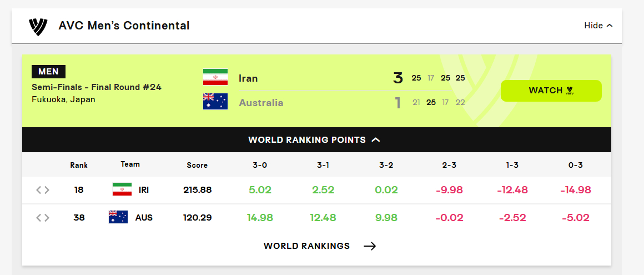The width and height of the screenshot is (644, 275).
Task: Click the 3-0 column header
Action: point(260,165)
